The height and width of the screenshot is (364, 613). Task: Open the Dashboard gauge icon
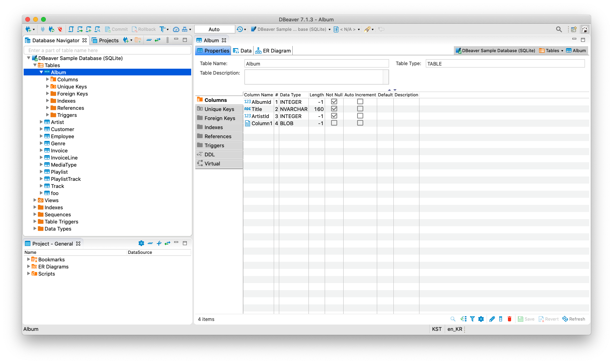click(x=176, y=29)
